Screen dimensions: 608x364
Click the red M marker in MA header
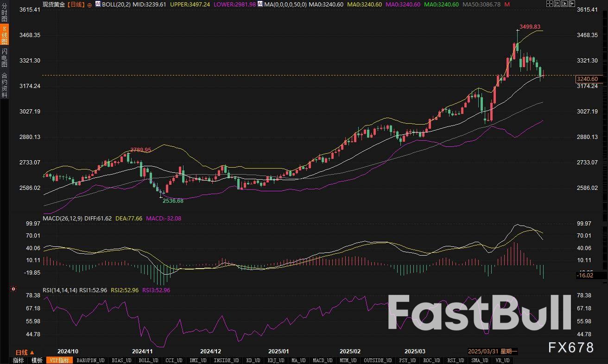tap(507, 4)
